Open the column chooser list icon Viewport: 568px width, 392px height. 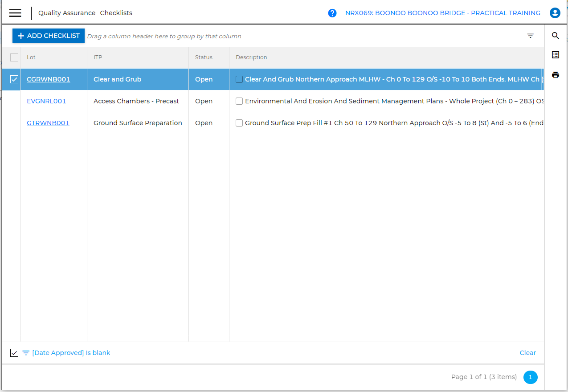point(555,55)
